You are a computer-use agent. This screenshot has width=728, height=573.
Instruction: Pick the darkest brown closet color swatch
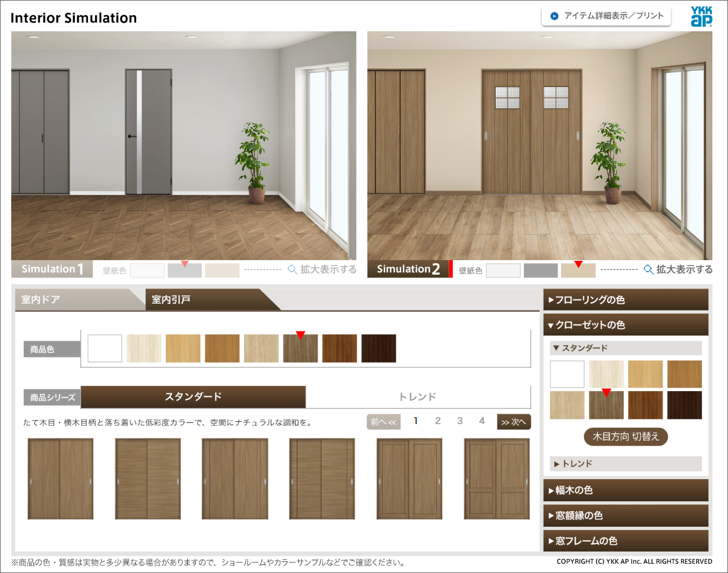[684, 405]
